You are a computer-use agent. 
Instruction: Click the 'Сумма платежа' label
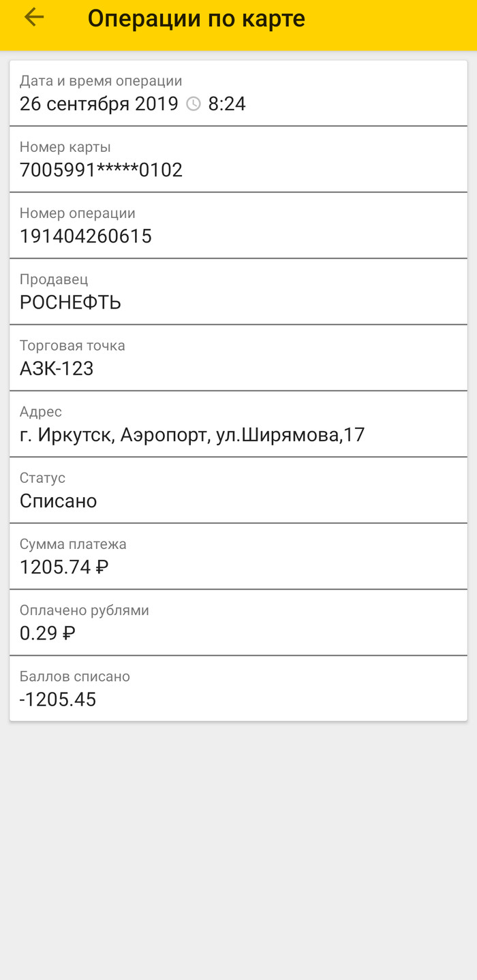click(73, 544)
